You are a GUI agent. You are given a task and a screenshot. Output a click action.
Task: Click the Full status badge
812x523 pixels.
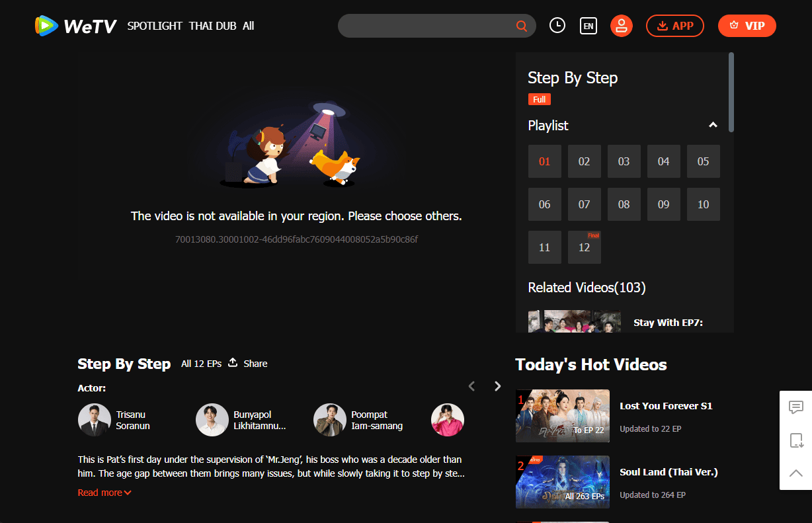click(x=540, y=99)
